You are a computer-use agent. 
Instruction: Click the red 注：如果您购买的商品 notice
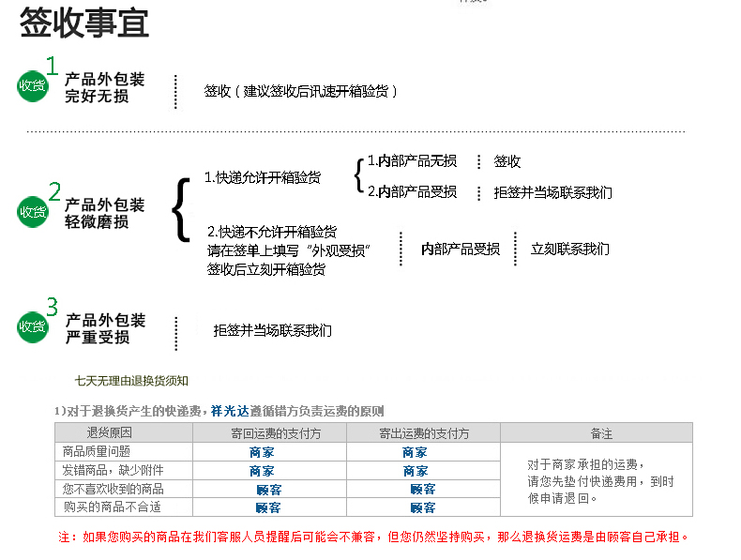(x=374, y=537)
